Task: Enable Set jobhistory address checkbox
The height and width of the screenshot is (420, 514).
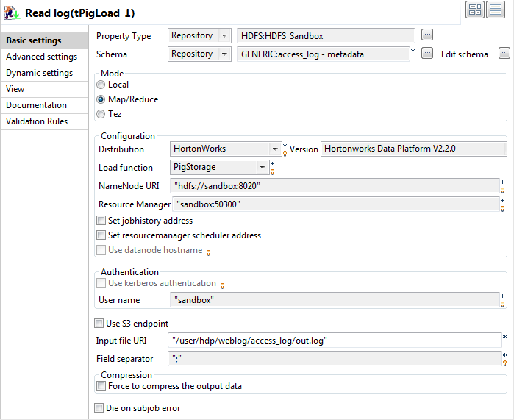Action: [101, 221]
